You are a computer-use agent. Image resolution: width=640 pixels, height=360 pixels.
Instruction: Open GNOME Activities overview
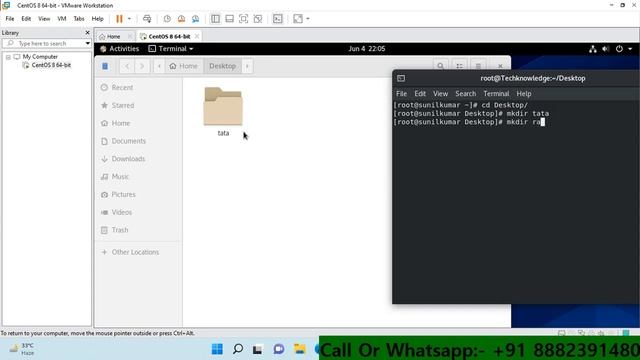click(120, 49)
